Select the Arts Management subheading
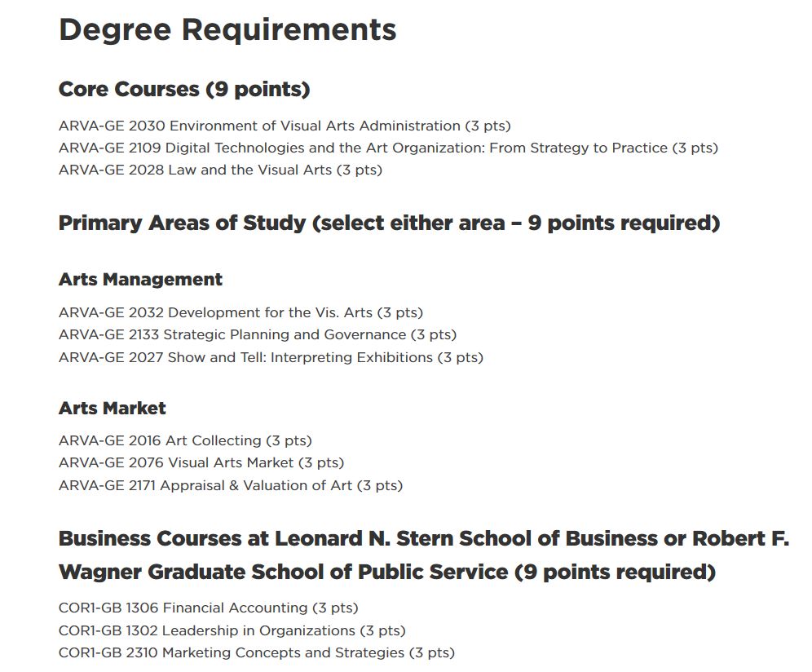This screenshot has height=672, width=812. pyautogui.click(x=140, y=280)
